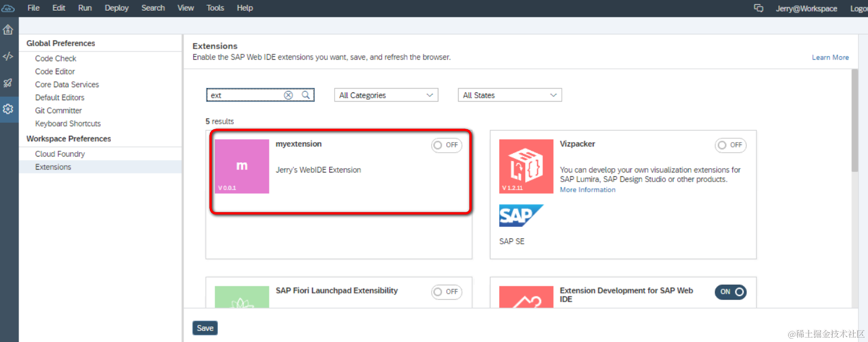Viewport: 868px width, 342px height.
Task: Click the SAP SE vendor text
Action: pyautogui.click(x=512, y=241)
